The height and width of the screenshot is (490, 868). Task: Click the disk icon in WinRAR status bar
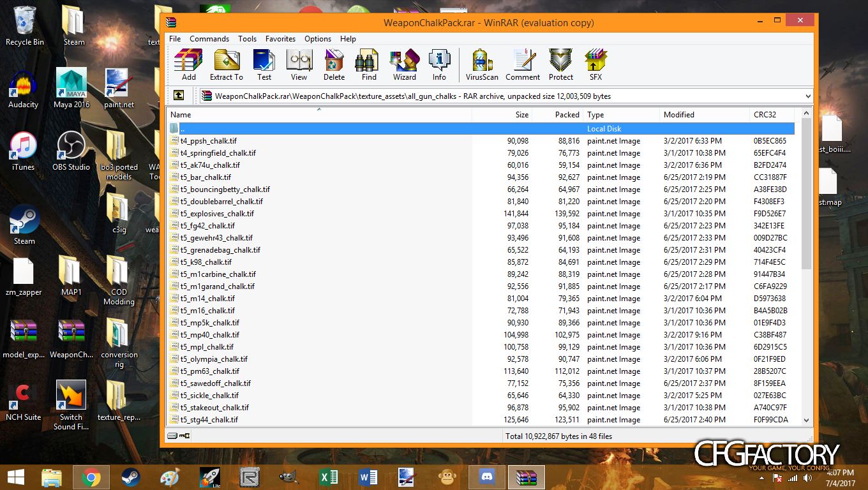pos(172,436)
